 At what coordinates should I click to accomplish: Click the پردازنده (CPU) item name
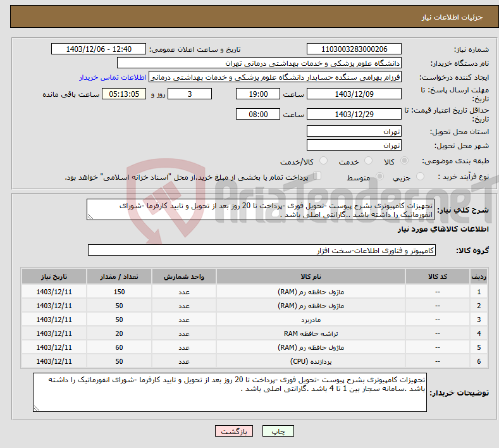(x=311, y=361)
